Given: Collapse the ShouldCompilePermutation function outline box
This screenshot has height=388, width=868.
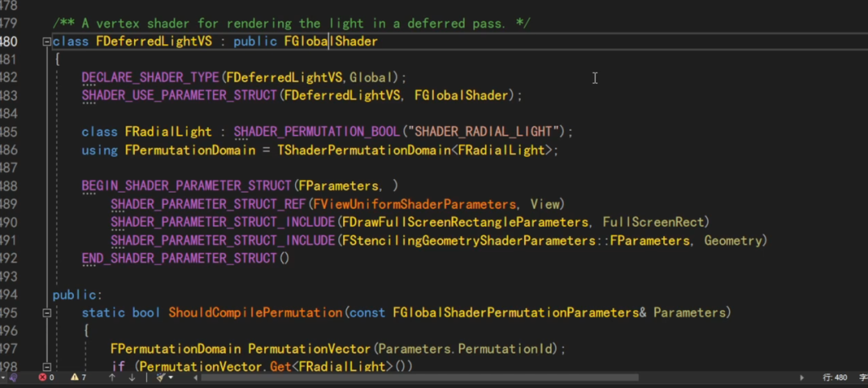Looking at the screenshot, I should (47, 312).
